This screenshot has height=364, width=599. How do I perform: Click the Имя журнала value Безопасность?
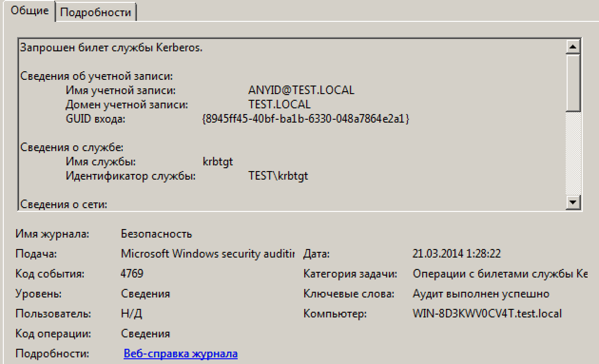pyautogui.click(x=156, y=234)
